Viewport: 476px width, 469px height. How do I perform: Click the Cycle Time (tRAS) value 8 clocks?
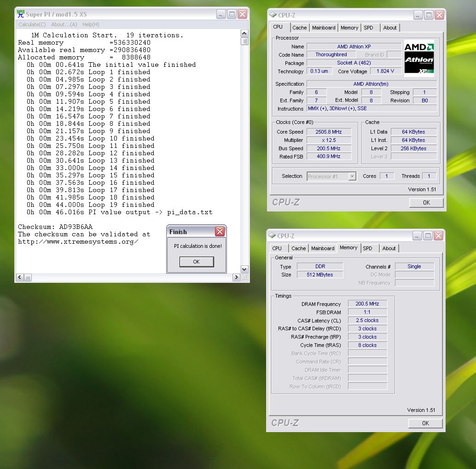[x=367, y=345]
